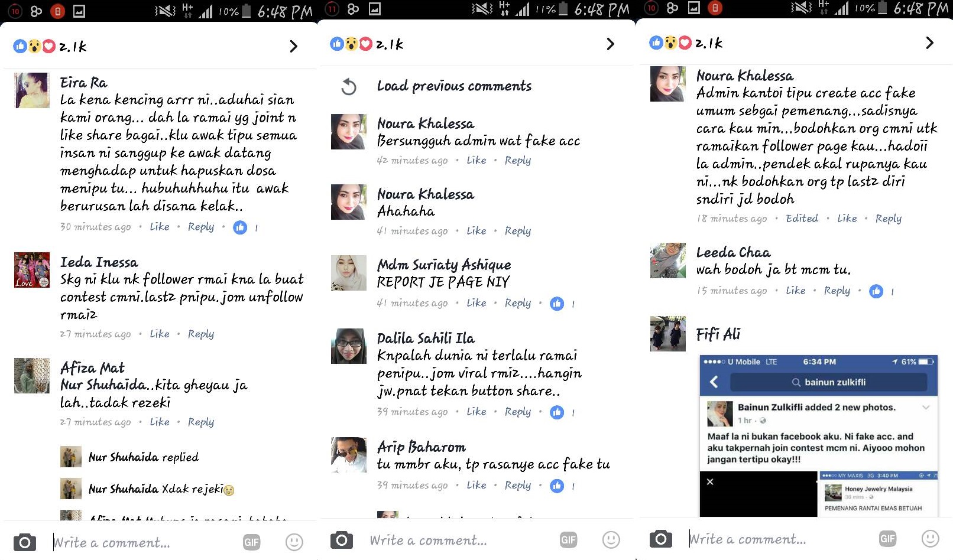
Task: Reply to Mdm Suriaty Ashique's comment
Action: click(518, 303)
